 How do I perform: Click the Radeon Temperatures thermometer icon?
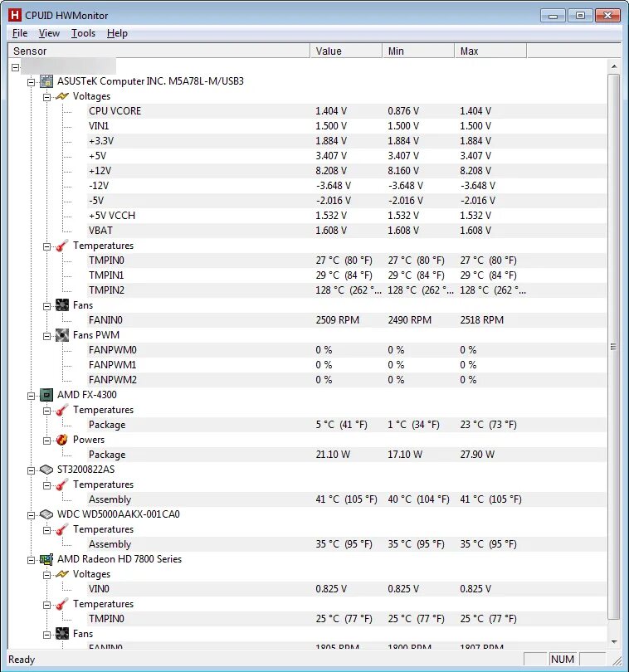point(62,604)
